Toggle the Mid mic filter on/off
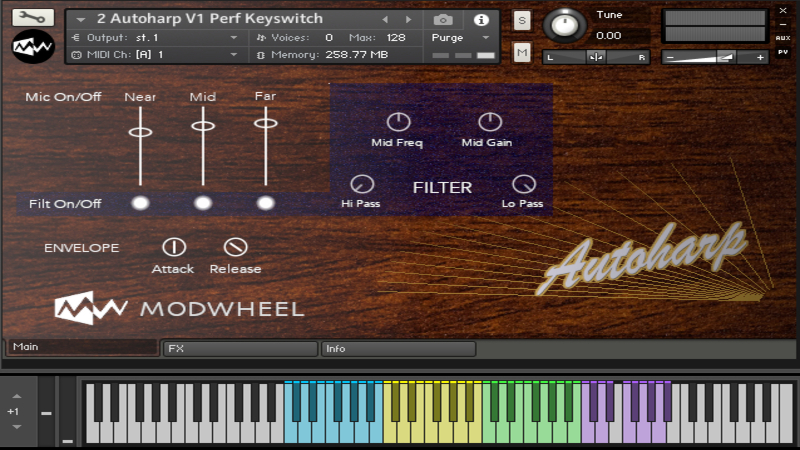800x450 pixels. coord(203,203)
